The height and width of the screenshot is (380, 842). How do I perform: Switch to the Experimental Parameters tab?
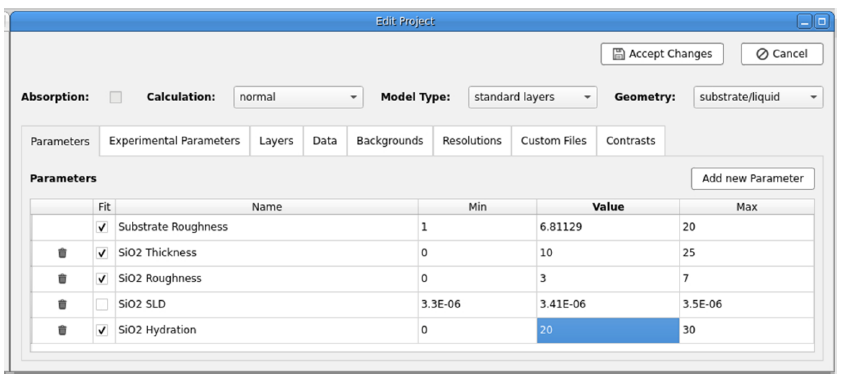click(175, 141)
